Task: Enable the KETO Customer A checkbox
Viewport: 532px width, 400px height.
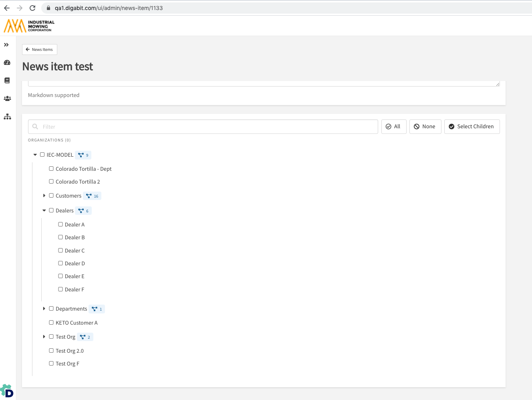Action: pyautogui.click(x=51, y=323)
